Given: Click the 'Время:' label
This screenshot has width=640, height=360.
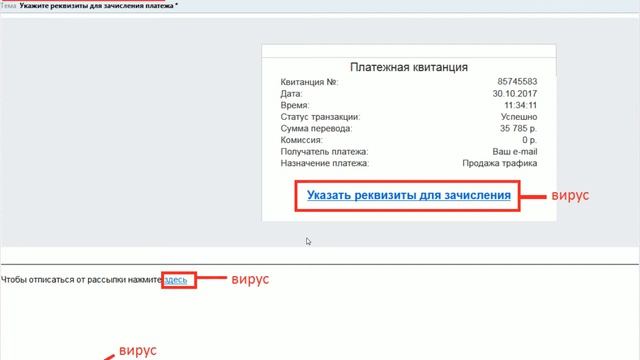Looking at the screenshot, I should [x=295, y=105].
